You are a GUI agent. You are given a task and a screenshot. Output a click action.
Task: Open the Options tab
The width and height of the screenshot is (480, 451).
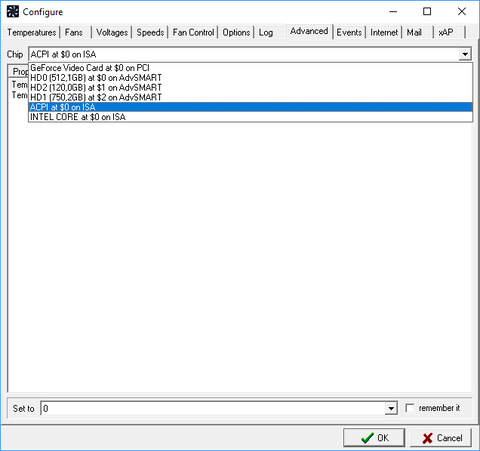tap(236, 32)
